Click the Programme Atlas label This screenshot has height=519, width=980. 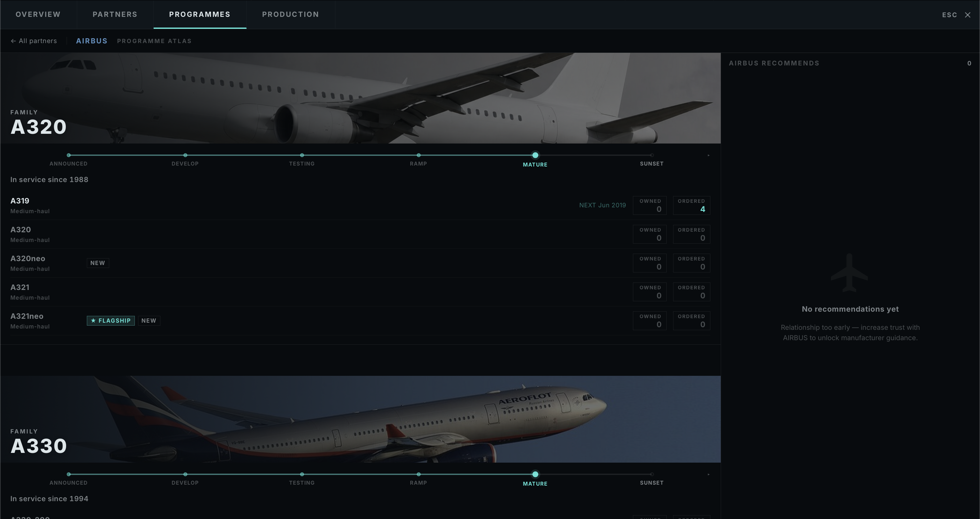pos(154,41)
